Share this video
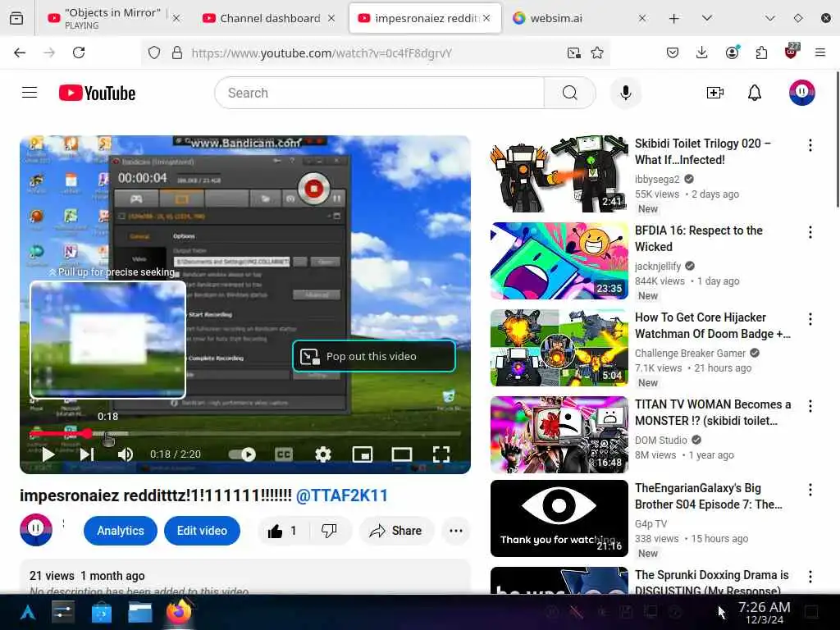 pos(396,531)
